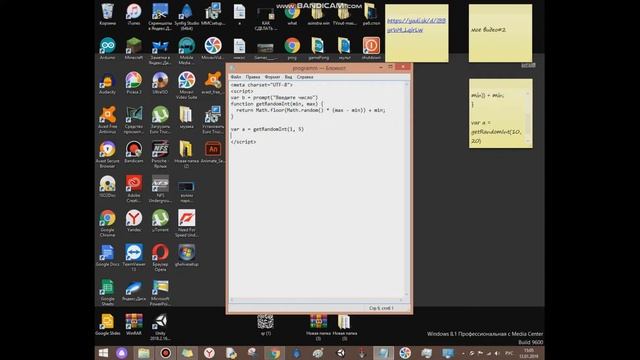Select the Bandicam desktop icon

coord(133,152)
